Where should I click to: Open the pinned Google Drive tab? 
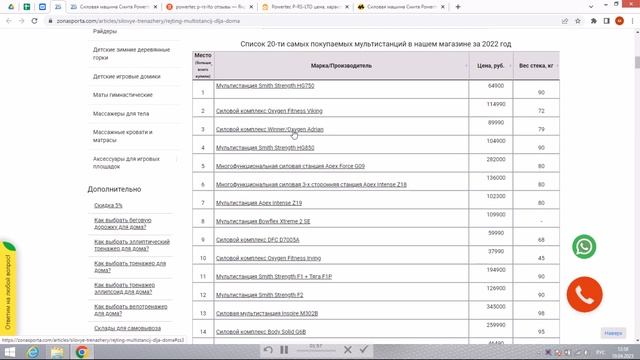click(11, 7)
